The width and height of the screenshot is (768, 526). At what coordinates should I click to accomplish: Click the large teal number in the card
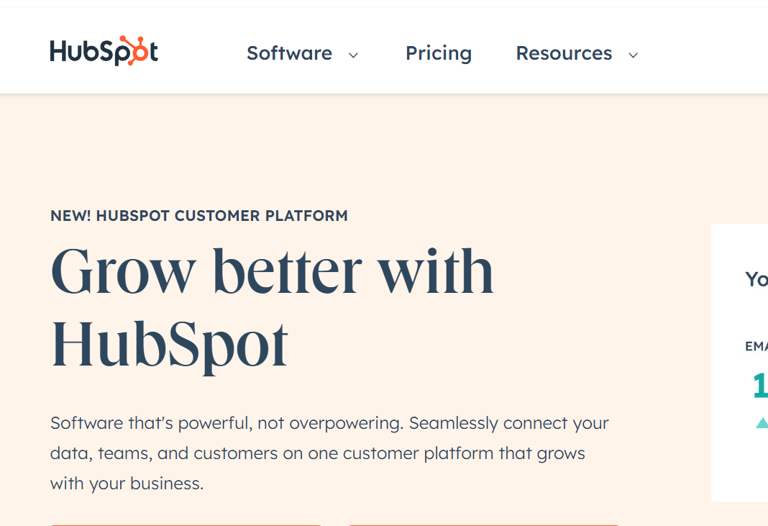point(760,385)
